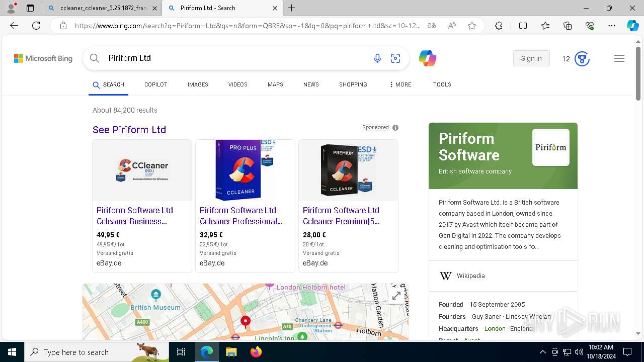Open Browser essentials heart icon

590,26
